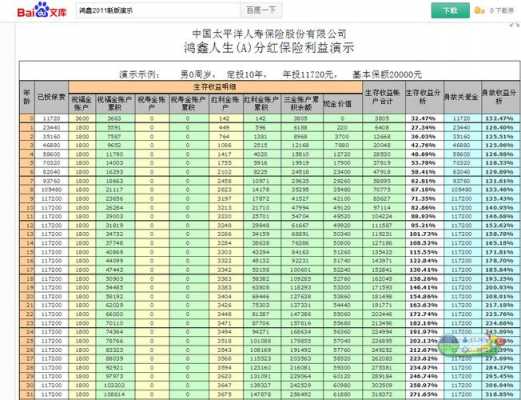521x400 pixels.
Task: Click the 115.55% survival benefit cell
Action: coord(424,252)
